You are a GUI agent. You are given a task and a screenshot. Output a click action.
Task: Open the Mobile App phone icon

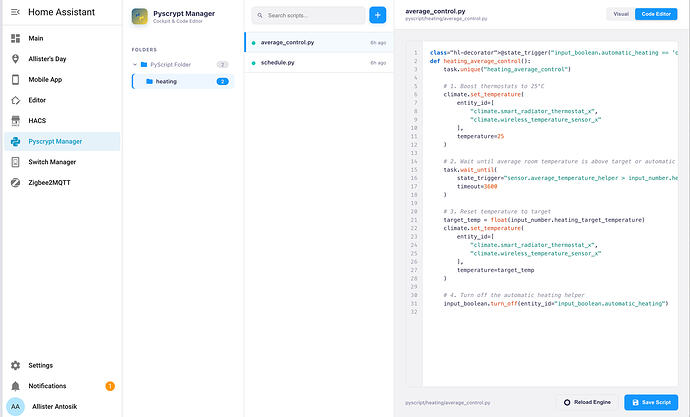pos(15,80)
